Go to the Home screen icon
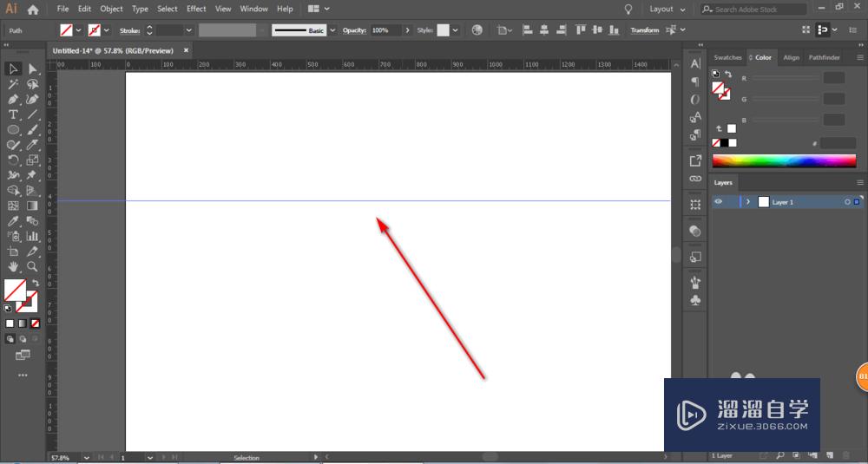 click(33, 10)
